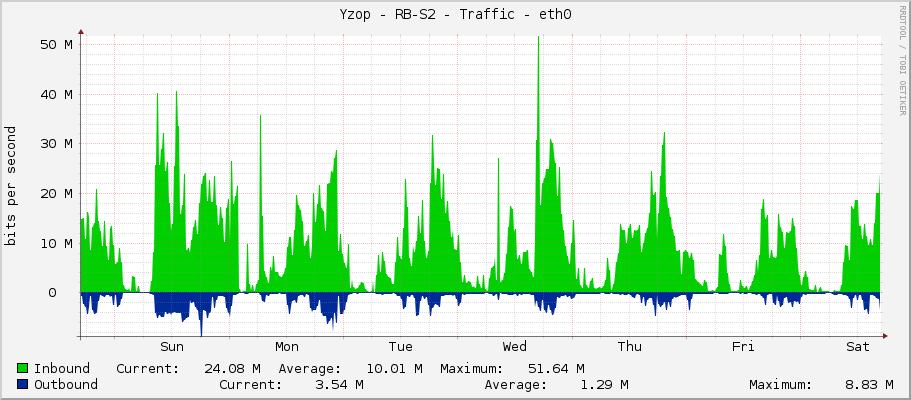Click the Outbound 'Maximum:' label
Screen dimensions: 911x400
[780, 384]
